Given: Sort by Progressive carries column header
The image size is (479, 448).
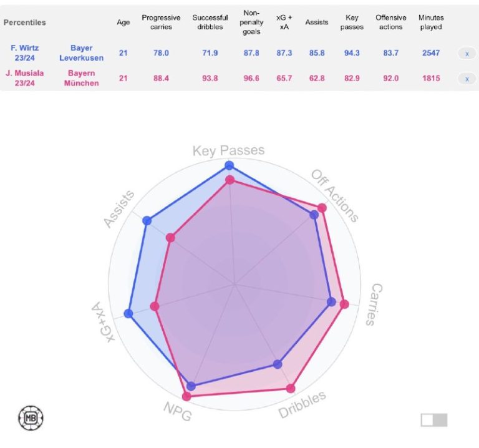Looking at the screenshot, I should (x=161, y=22).
